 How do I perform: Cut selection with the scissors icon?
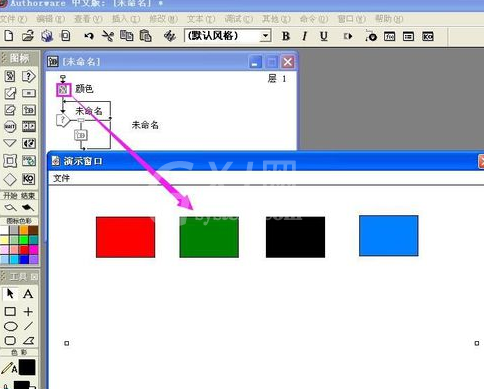pyautogui.click(x=108, y=36)
